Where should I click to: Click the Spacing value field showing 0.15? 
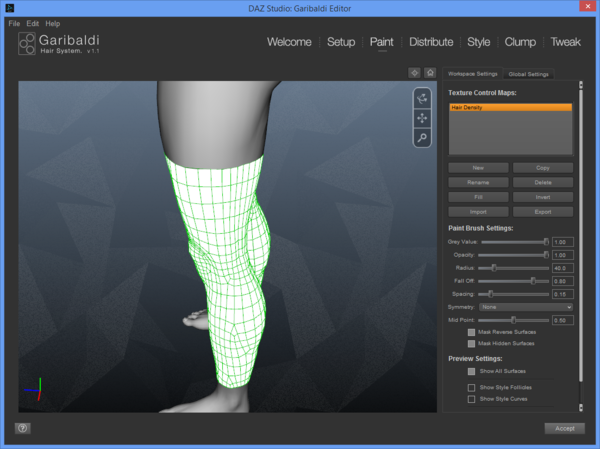point(562,294)
